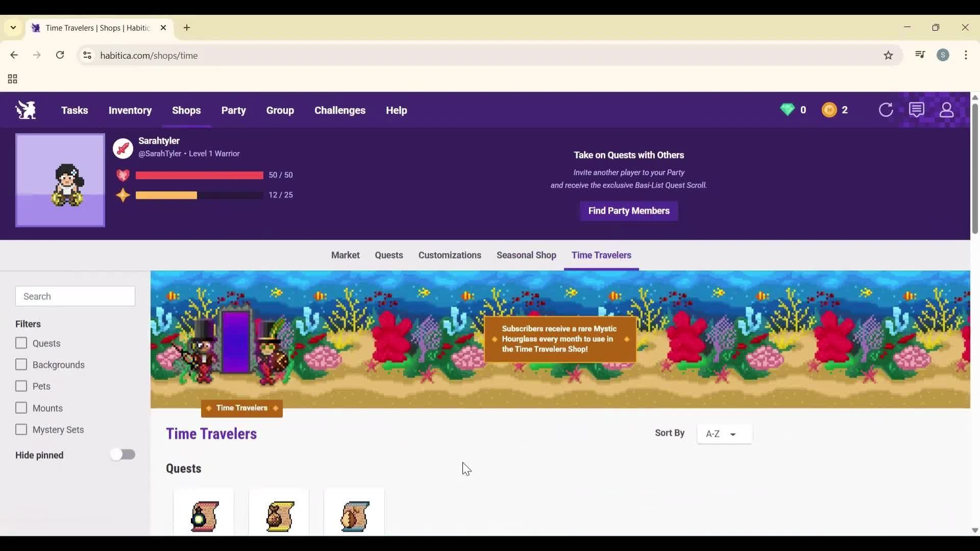Open the Sort By A-Z dropdown

point(724,434)
